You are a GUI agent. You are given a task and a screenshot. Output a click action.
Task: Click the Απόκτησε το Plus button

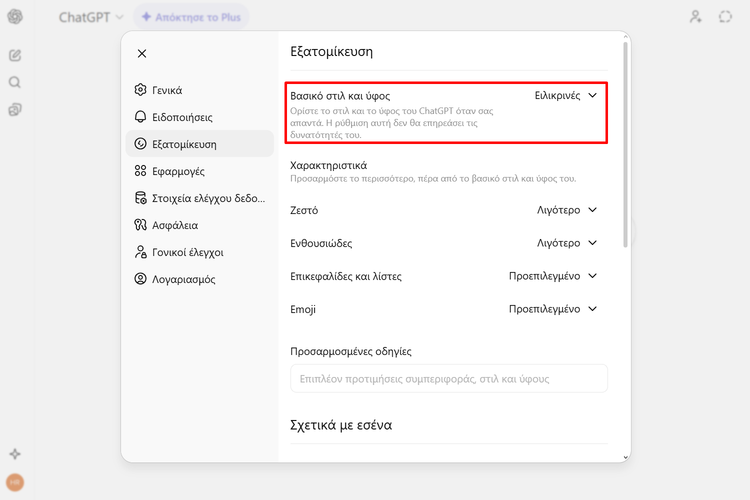pyautogui.click(x=191, y=17)
